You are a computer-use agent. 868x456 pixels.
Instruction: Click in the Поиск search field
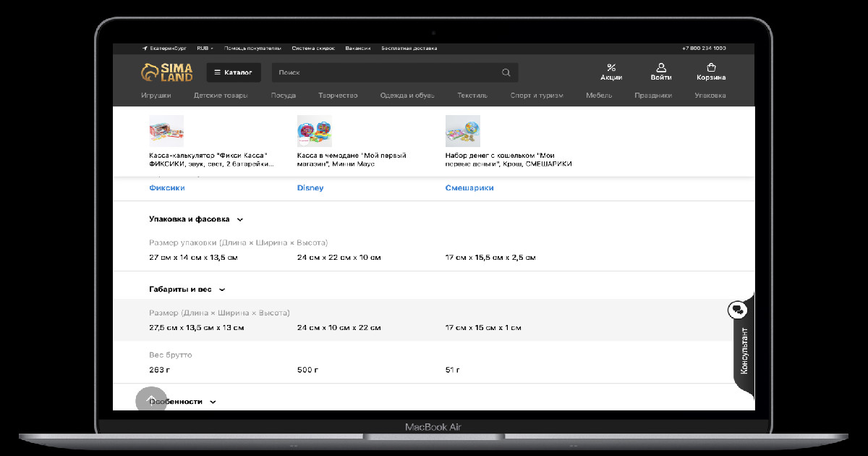click(x=386, y=72)
